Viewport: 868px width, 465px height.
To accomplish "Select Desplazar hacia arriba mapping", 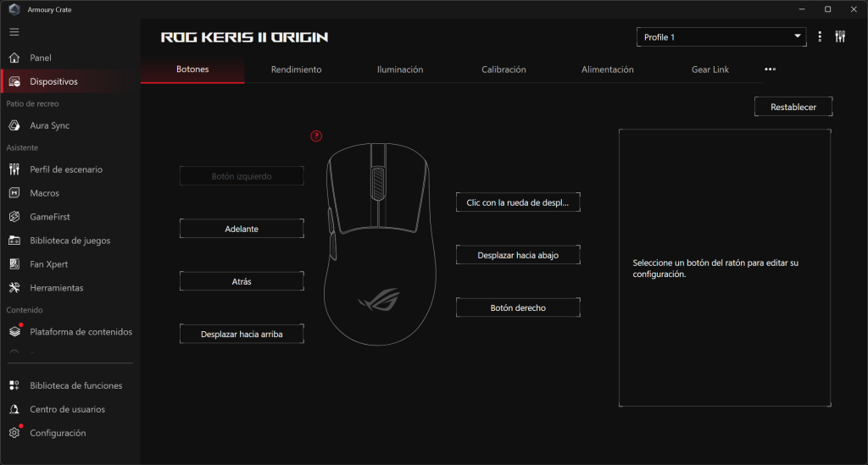I will click(242, 334).
